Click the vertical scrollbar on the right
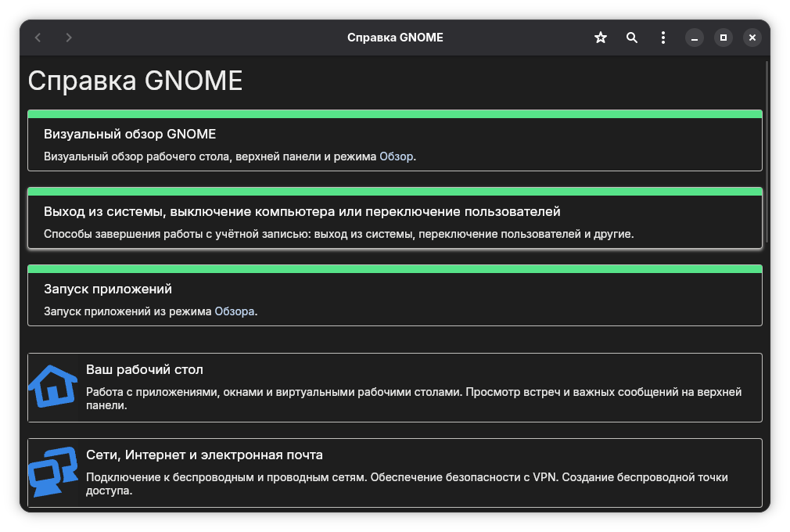This screenshot has height=532, width=790. (767, 151)
